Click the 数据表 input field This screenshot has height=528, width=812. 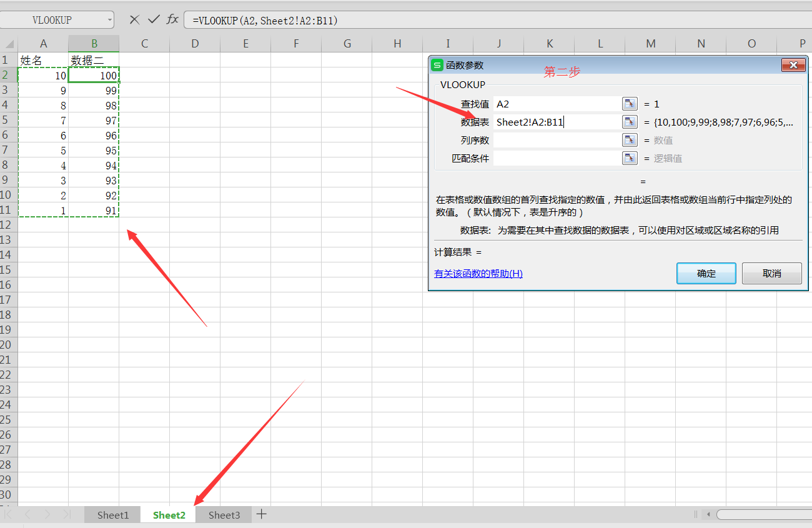(x=557, y=122)
